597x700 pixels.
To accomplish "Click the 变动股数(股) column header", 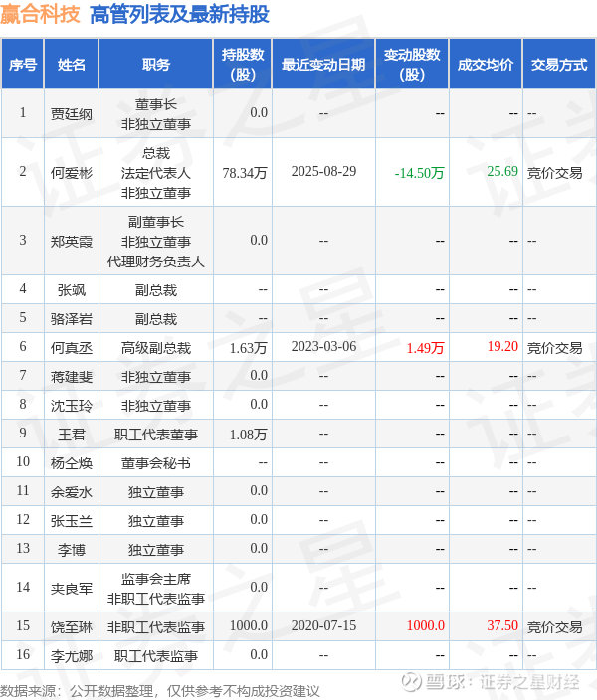I will [x=412, y=65].
